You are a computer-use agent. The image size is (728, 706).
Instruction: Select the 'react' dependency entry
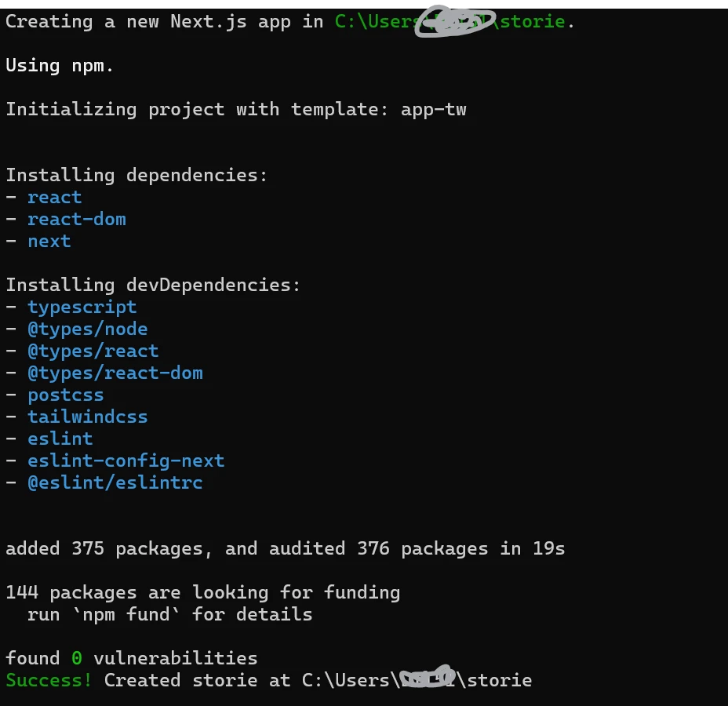coord(55,197)
